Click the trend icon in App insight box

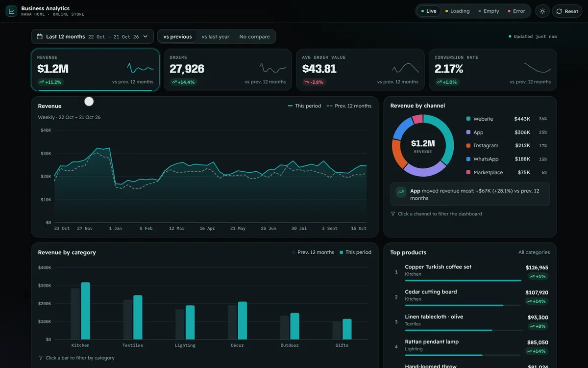[x=401, y=192]
